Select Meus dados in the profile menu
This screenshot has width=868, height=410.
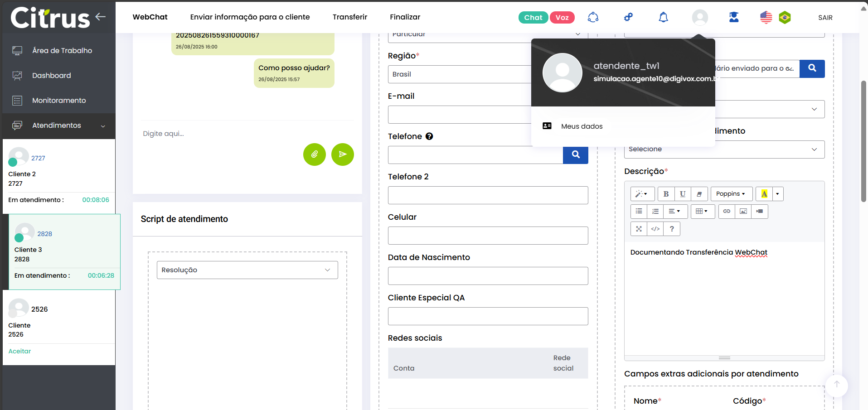(582, 126)
